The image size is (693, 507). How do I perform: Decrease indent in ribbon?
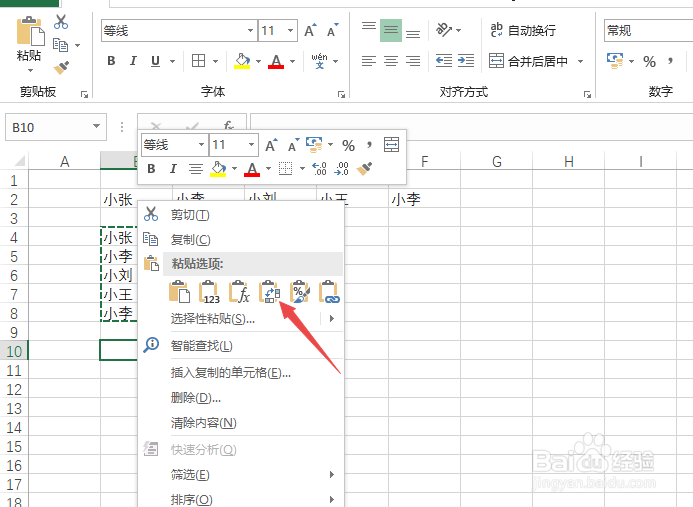coord(444,61)
